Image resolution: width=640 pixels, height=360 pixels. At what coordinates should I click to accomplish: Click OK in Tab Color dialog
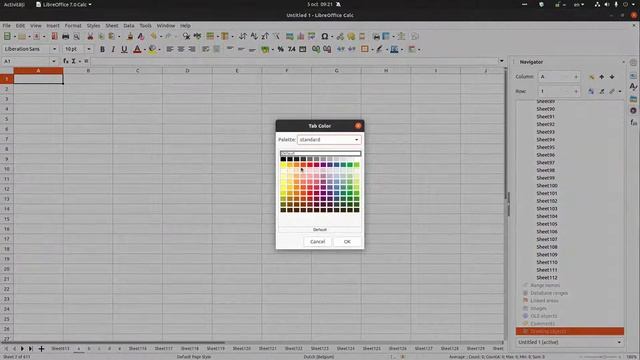347,242
